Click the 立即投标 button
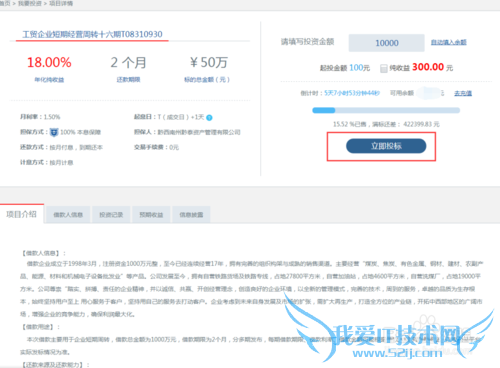The height and width of the screenshot is (368, 500). [x=386, y=146]
